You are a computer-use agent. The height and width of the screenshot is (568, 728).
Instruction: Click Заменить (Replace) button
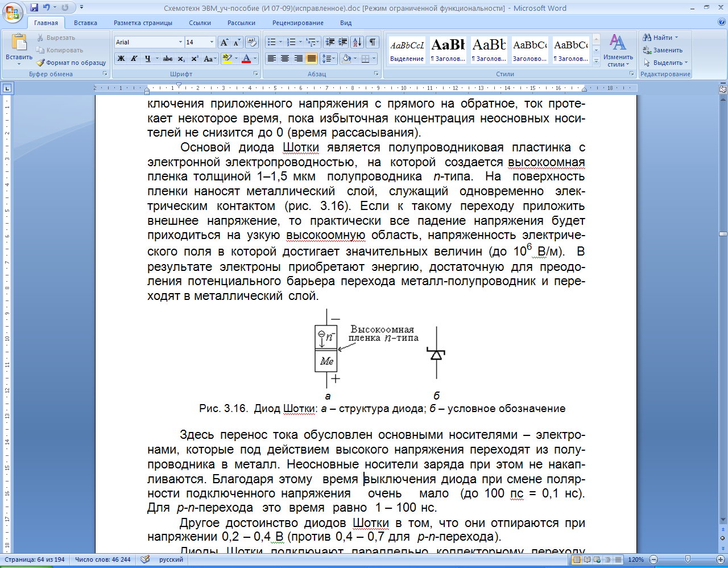(x=663, y=50)
